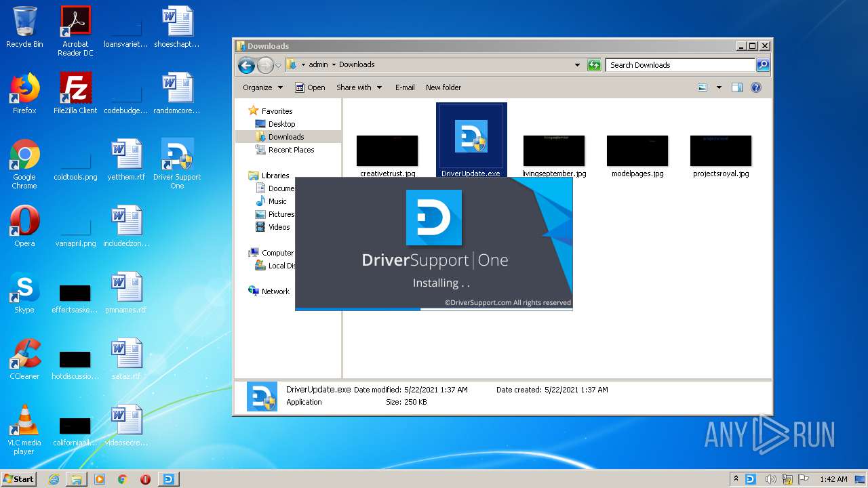Select Downloads in navigation pane
868x488 pixels.
tap(280, 137)
